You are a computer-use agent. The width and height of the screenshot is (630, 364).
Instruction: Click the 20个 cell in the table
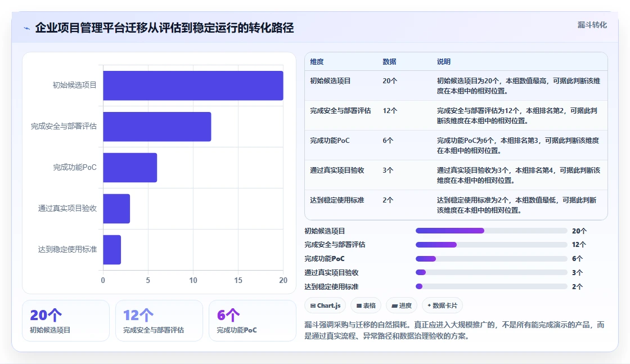coord(390,81)
